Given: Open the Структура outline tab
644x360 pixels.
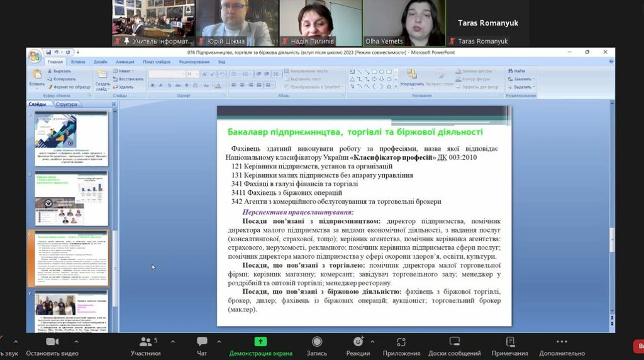Looking at the screenshot, I should coord(66,104).
